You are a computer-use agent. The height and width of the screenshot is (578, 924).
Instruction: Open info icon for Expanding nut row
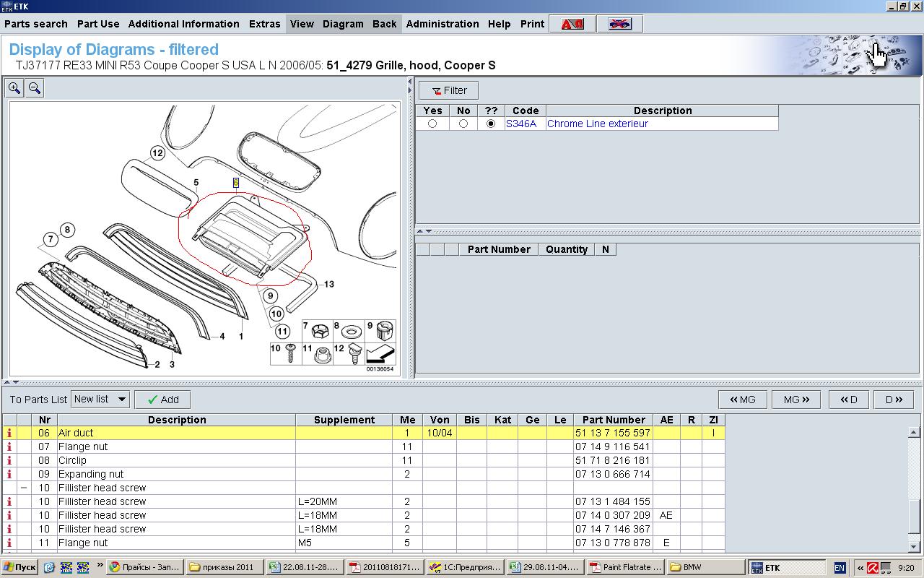(x=9, y=474)
